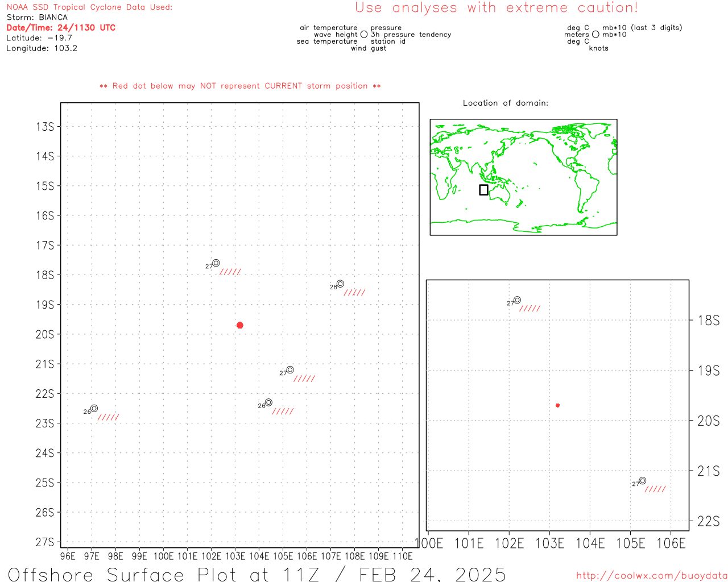Click the 'air temperature' legend label

pyautogui.click(x=329, y=28)
